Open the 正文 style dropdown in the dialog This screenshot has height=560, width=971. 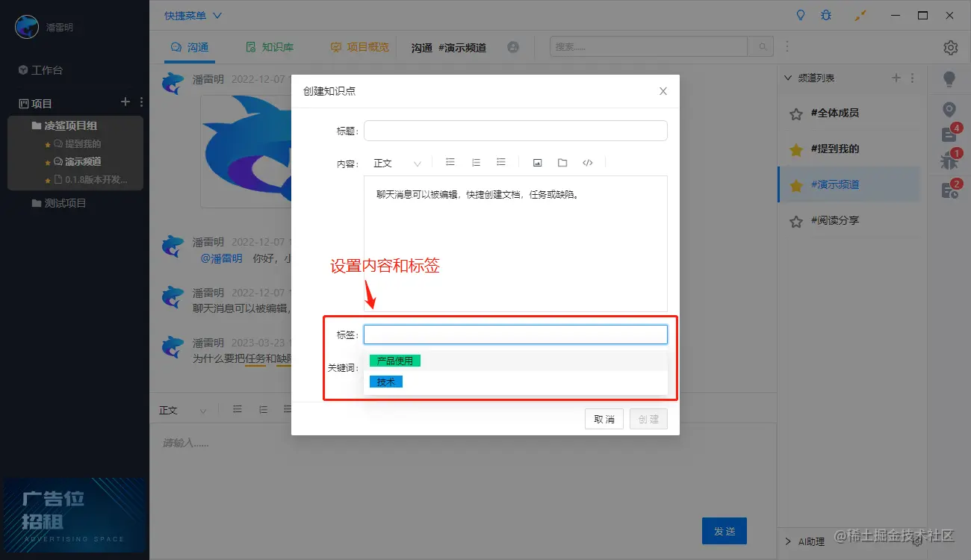(x=397, y=163)
